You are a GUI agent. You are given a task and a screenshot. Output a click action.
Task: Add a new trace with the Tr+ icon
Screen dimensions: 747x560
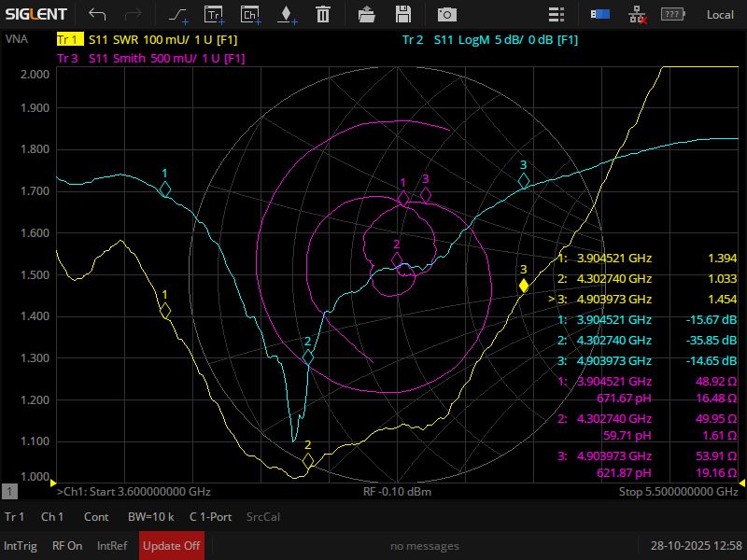coord(214,14)
